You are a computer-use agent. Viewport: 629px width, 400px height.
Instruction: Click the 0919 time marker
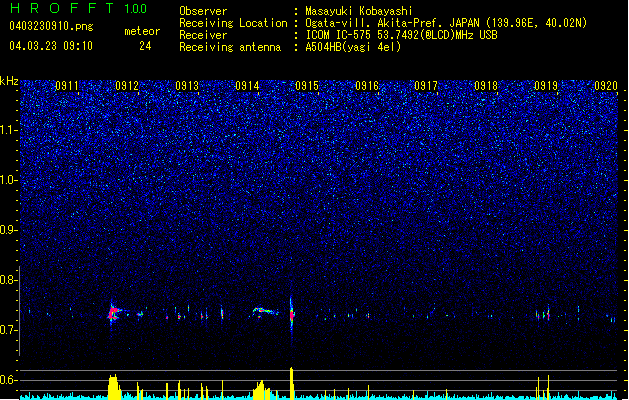pyautogui.click(x=546, y=86)
